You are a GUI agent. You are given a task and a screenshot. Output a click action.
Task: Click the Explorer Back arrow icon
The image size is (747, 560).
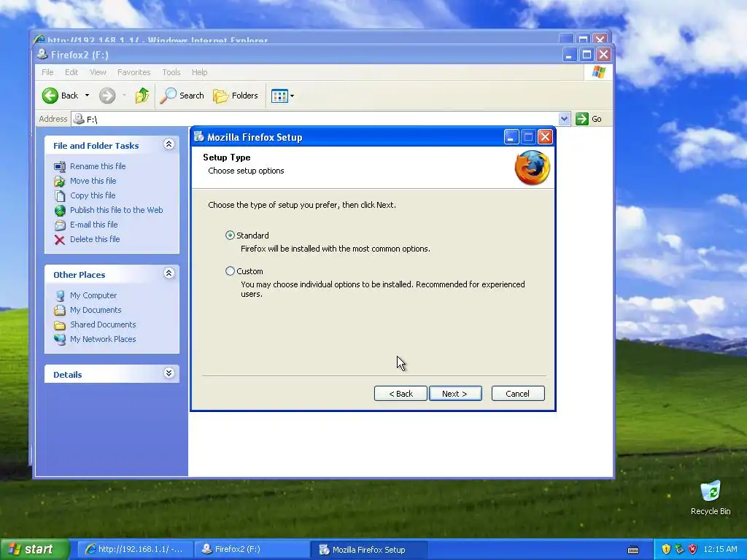[x=50, y=96]
